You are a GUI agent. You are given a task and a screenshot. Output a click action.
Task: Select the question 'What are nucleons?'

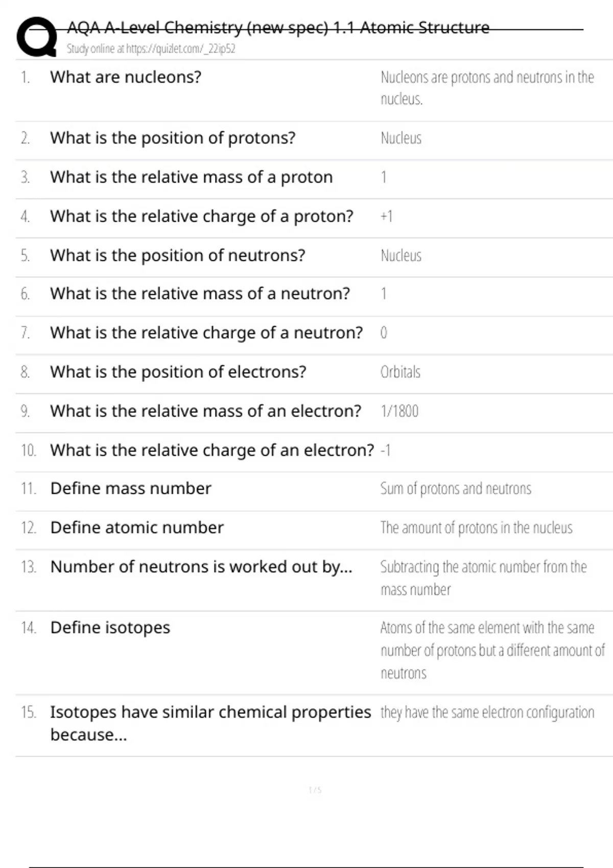[126, 77]
